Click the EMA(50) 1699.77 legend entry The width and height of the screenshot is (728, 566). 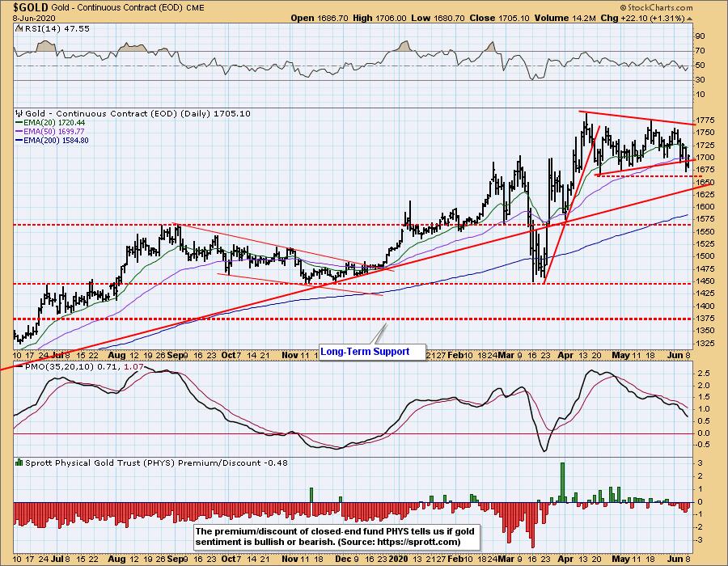tap(54, 131)
